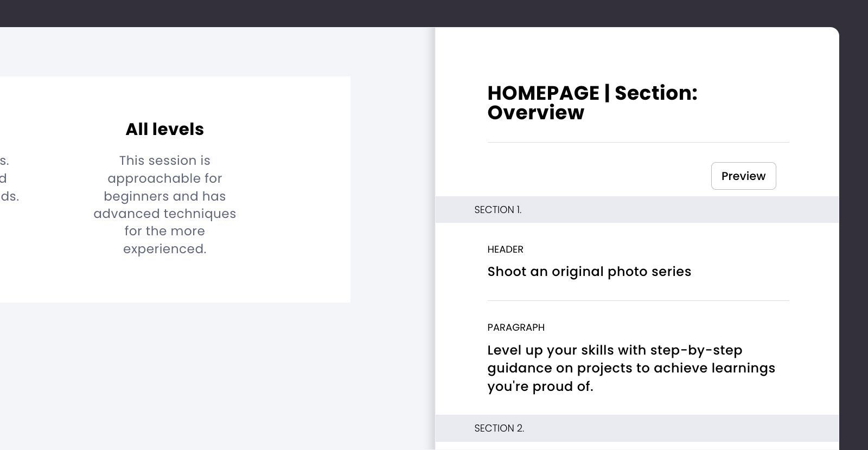
Task: Click the gray gap between card and side panel
Action: (x=392, y=190)
